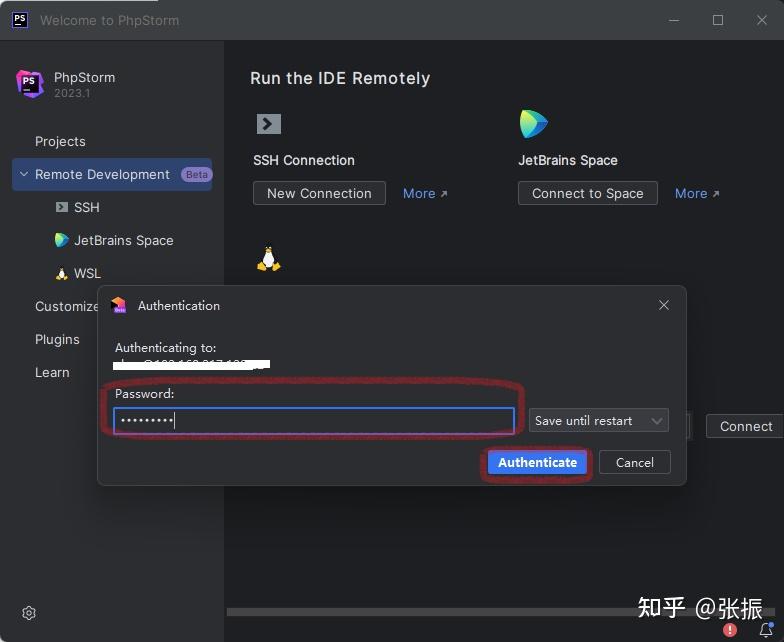784x642 pixels.
Task: Click the large WSL penguin icon
Action: pos(268,258)
